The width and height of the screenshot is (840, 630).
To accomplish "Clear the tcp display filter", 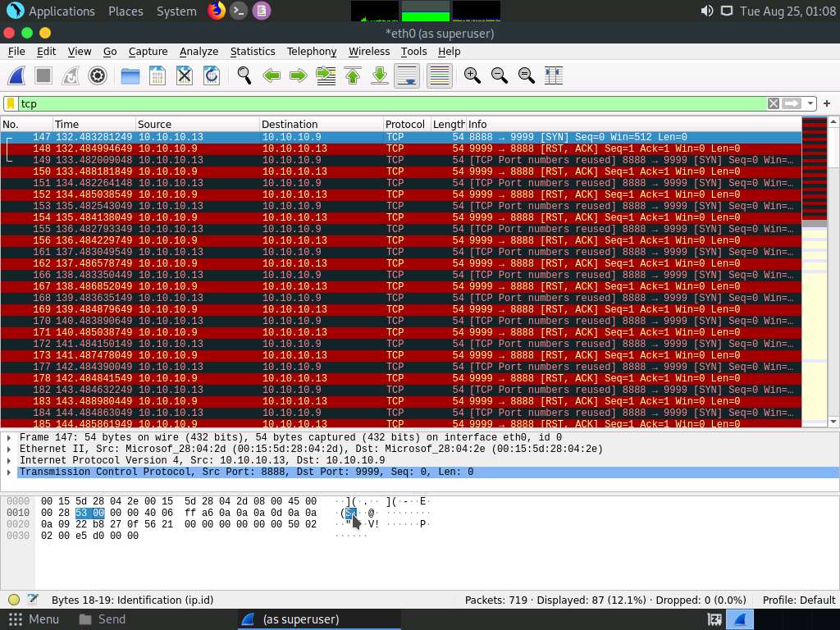I will (x=773, y=103).
